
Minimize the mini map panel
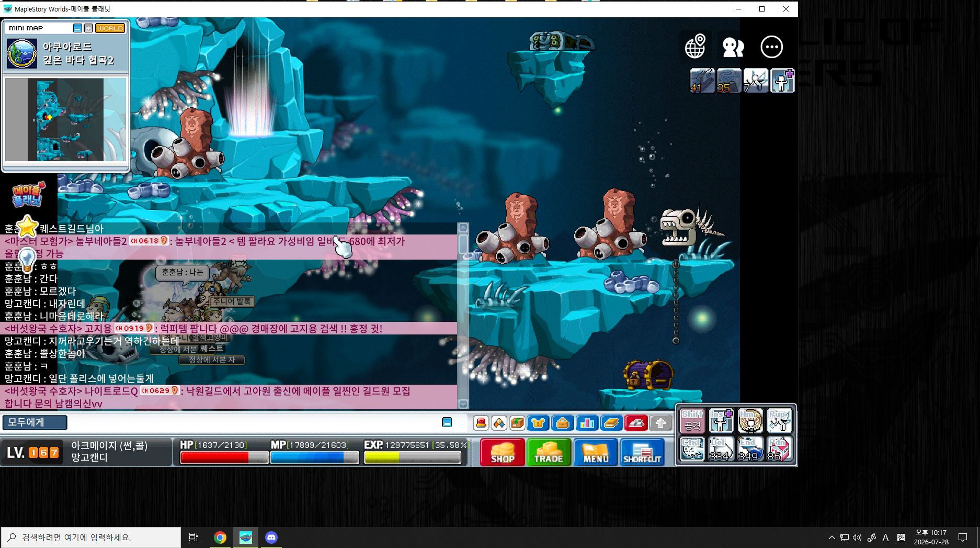(77, 28)
